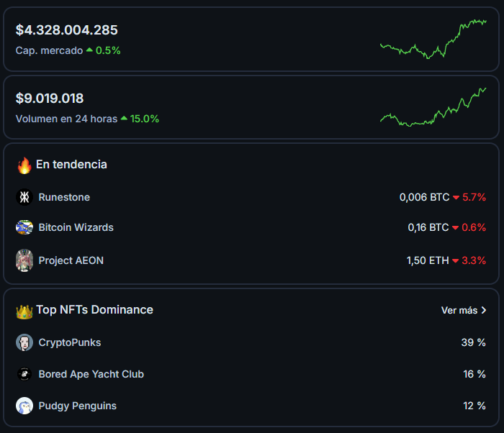Click the market cap sparkline chart
Viewport: 504px width, 433px height.
433,39
